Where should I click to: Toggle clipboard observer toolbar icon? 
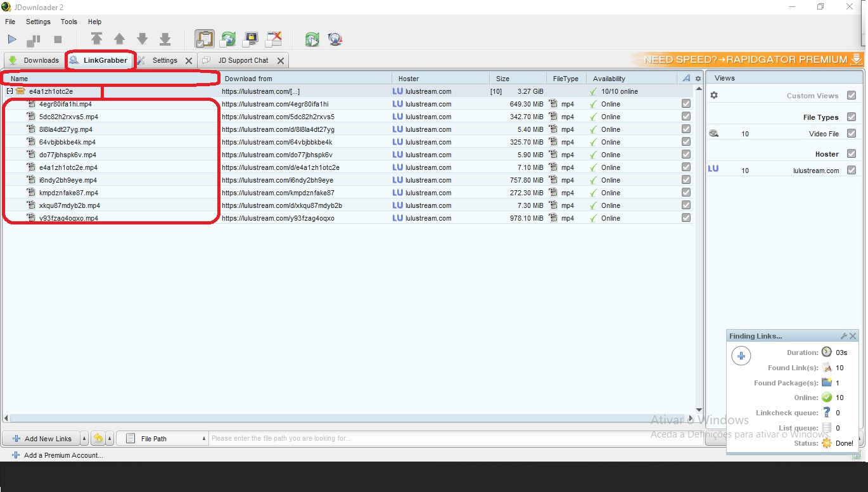tap(204, 39)
